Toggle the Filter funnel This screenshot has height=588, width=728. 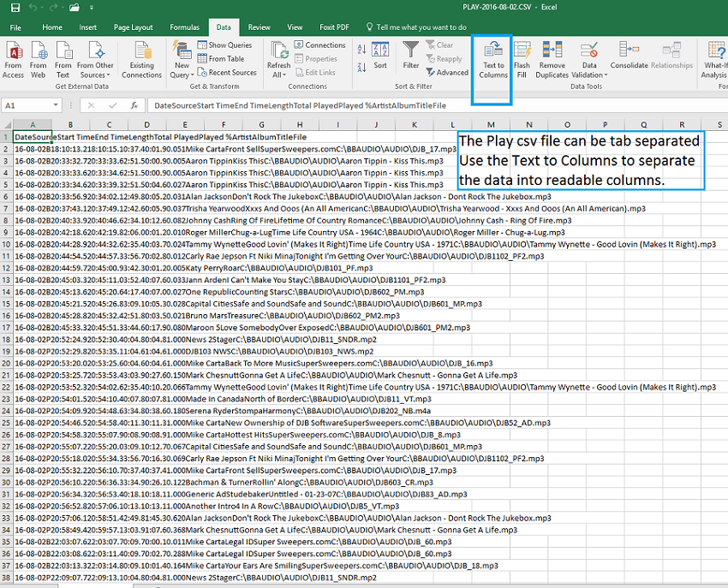(411, 56)
